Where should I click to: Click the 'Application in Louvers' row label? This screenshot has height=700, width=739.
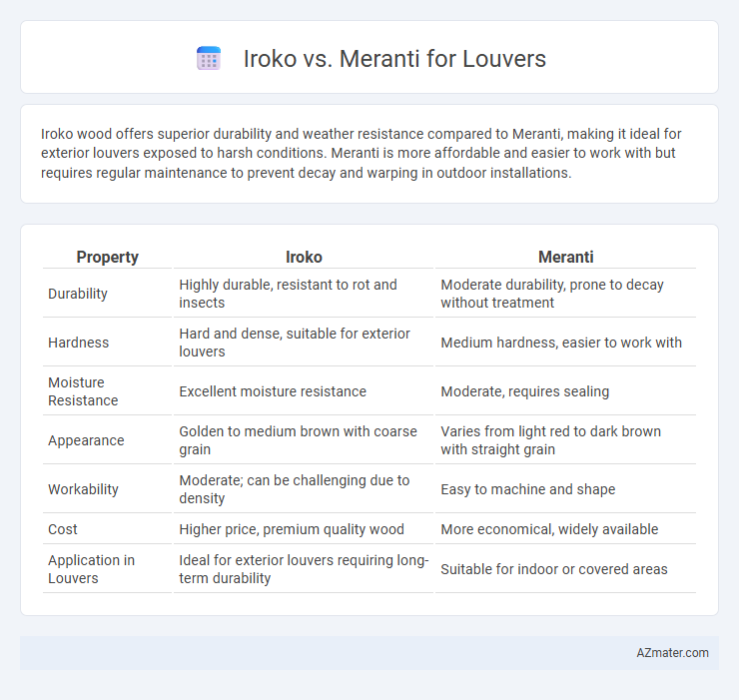click(91, 569)
